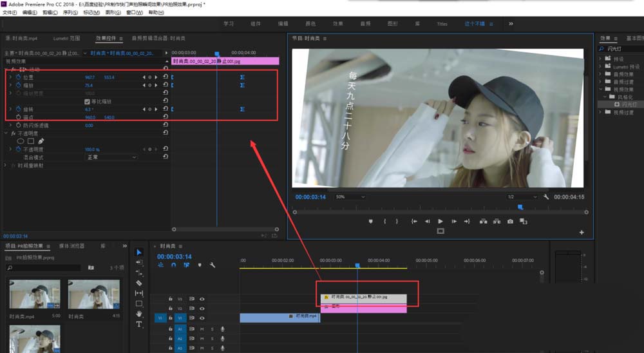The width and height of the screenshot is (644, 353).
Task: Toggle V2 track output eye
Action: (x=202, y=308)
